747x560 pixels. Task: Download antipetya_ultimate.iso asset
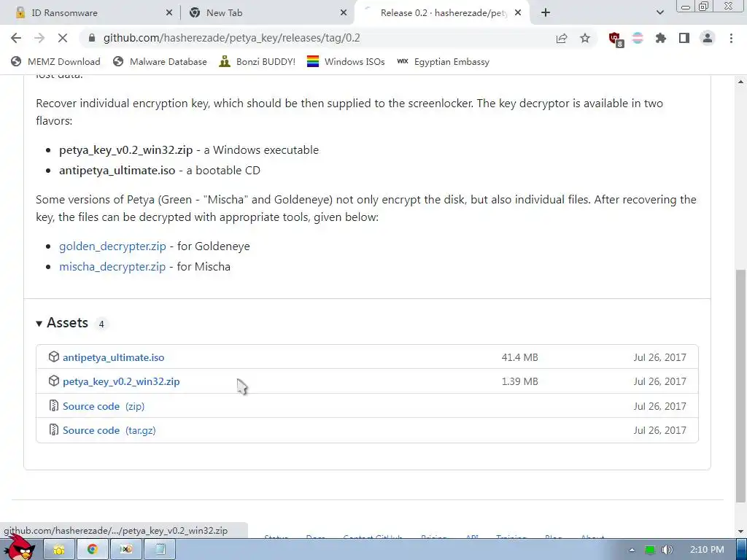point(113,357)
